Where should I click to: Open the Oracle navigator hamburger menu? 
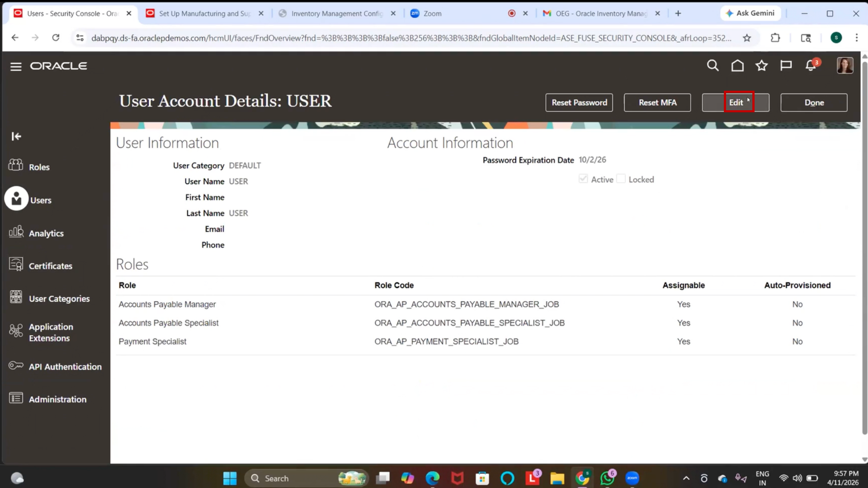(x=16, y=66)
